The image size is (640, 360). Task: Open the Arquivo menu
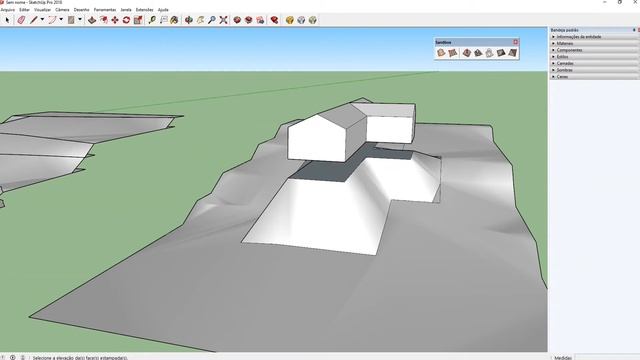point(8,10)
